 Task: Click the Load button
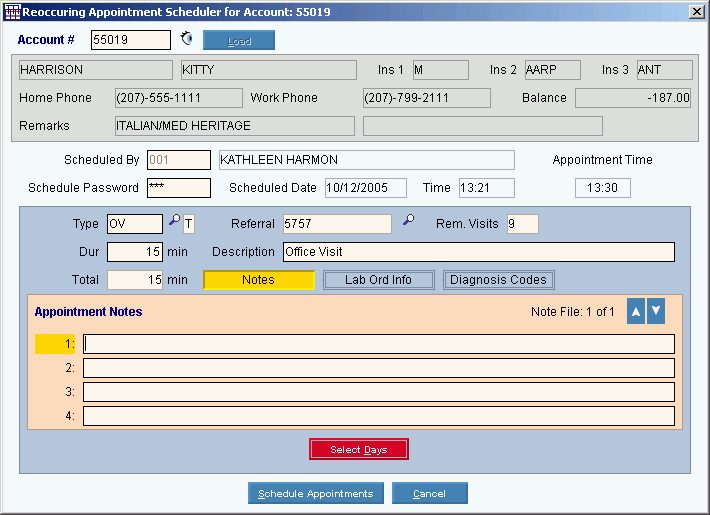pyautogui.click(x=239, y=40)
